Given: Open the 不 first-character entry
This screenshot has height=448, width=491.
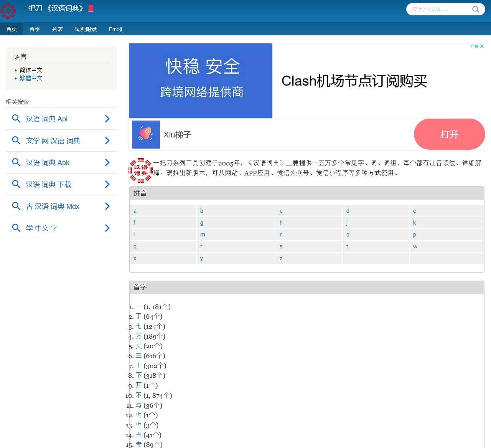Looking at the screenshot, I should tap(138, 395).
